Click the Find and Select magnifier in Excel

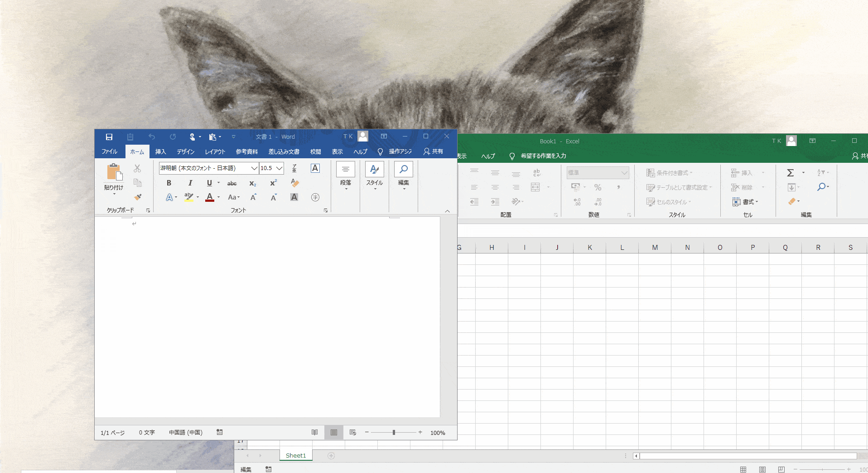click(822, 187)
